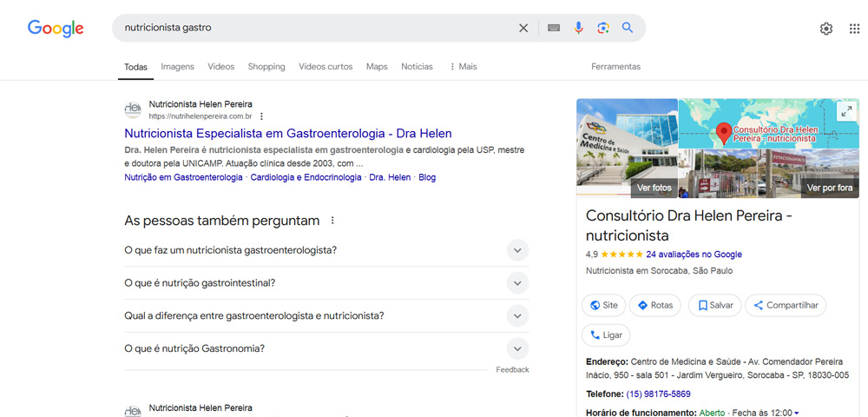This screenshot has width=868, height=417.
Task: Clear the search box with X icon
Action: pos(523,28)
